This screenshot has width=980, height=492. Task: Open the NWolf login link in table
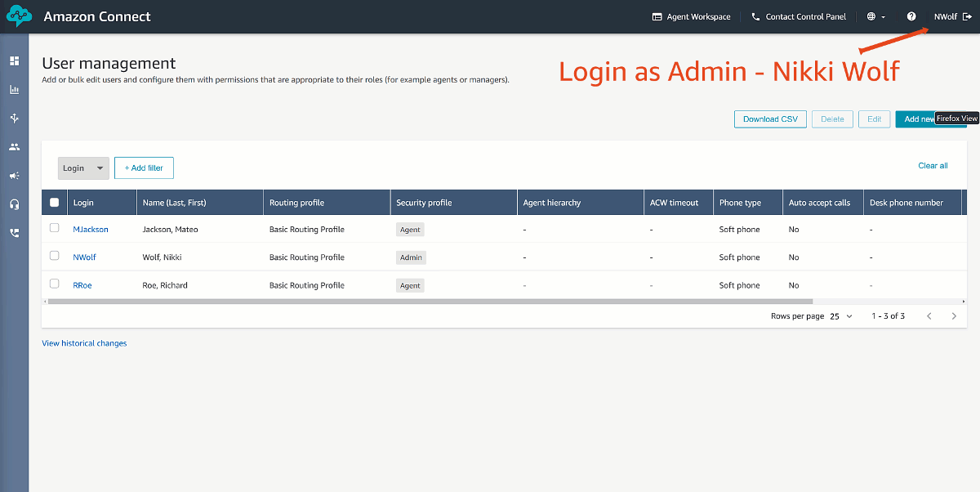(84, 257)
